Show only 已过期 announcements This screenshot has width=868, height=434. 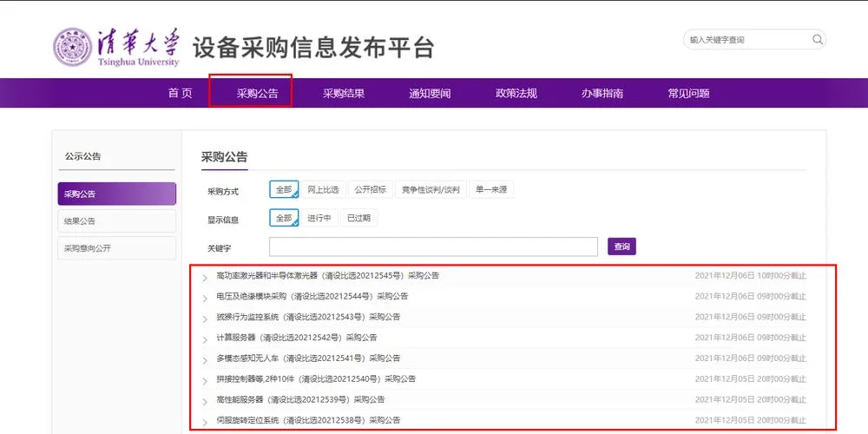(x=358, y=218)
